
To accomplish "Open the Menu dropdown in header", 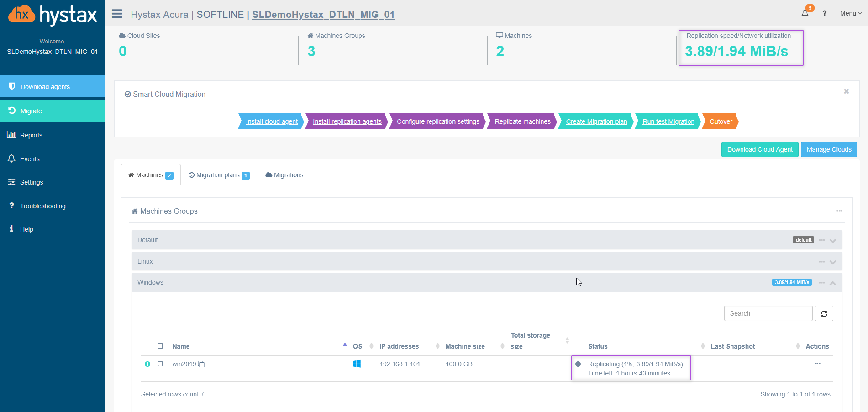I will [x=850, y=13].
